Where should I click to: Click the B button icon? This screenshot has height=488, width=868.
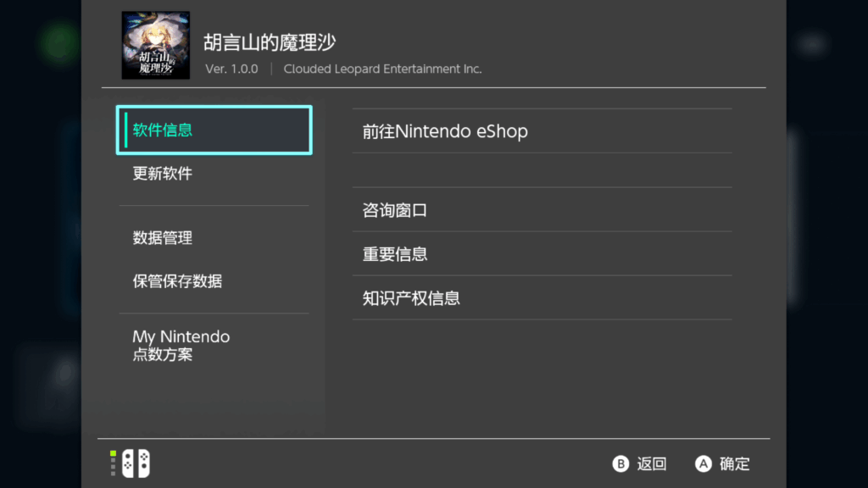(620, 463)
